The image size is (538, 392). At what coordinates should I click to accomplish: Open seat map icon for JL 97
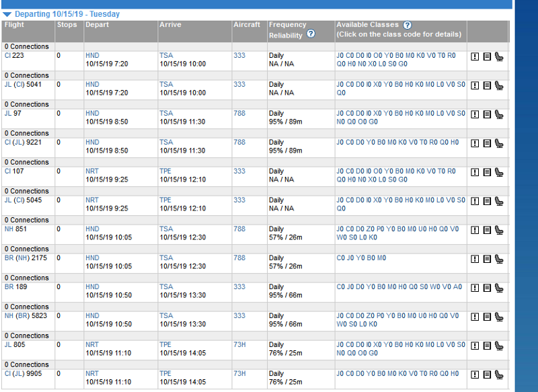pyautogui.click(x=499, y=114)
